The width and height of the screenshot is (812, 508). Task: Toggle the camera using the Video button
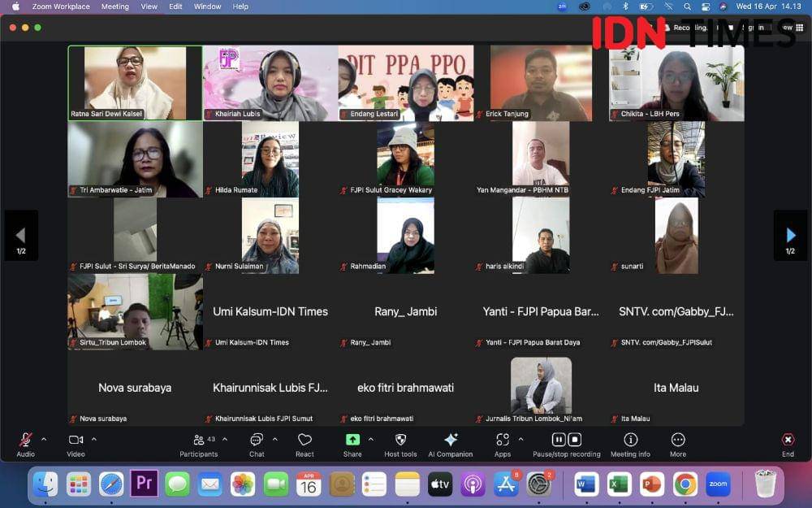point(76,440)
